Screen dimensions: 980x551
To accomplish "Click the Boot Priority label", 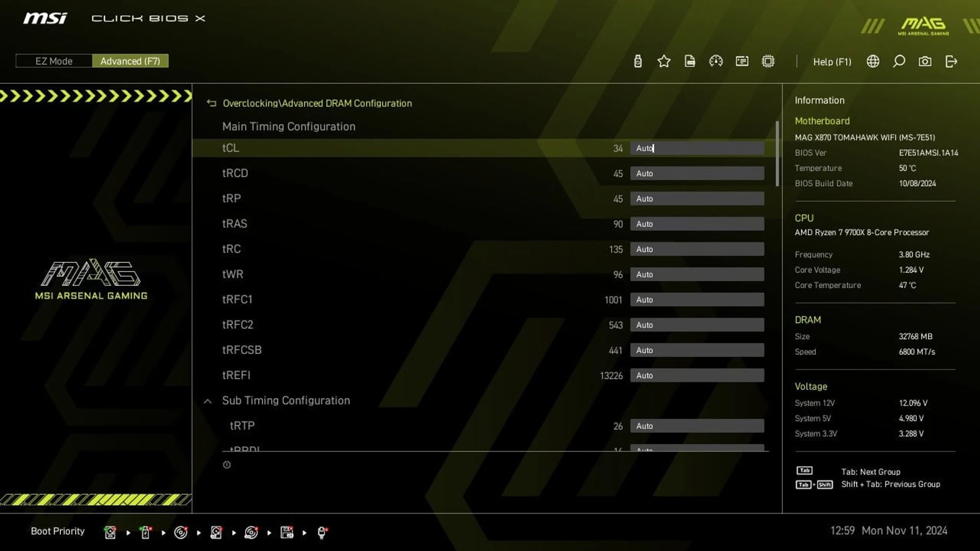I will (x=58, y=531).
